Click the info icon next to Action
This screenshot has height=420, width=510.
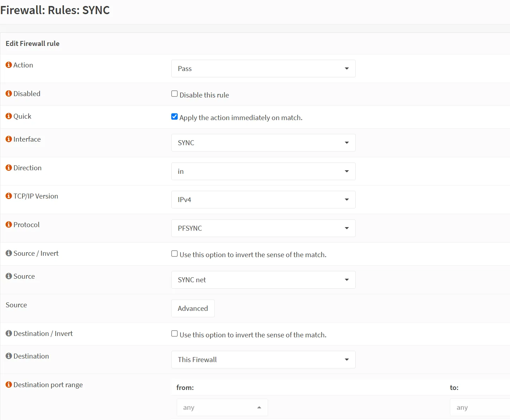coord(9,65)
